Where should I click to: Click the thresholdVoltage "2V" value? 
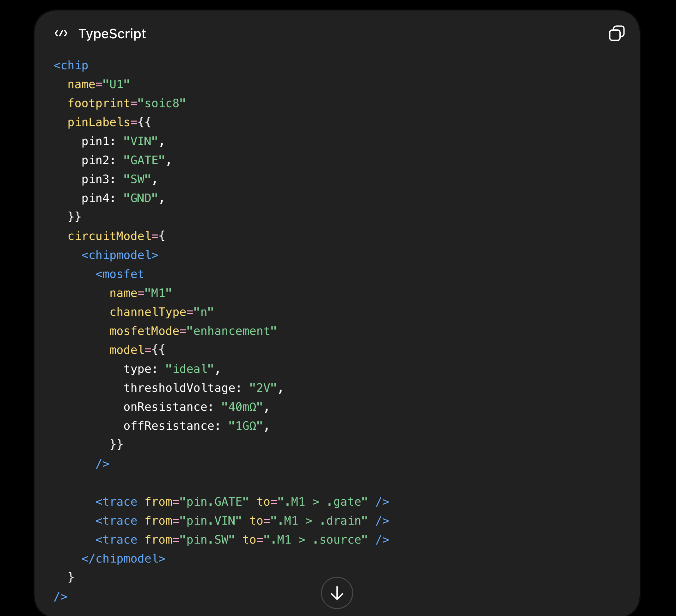coord(263,388)
